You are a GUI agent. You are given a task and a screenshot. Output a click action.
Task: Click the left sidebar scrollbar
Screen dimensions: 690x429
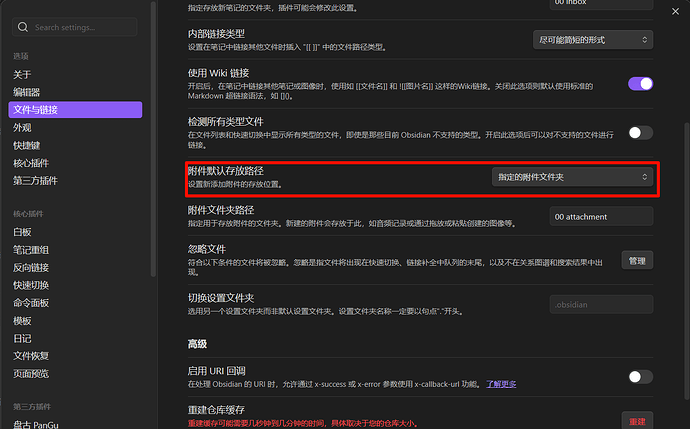(x=153, y=139)
